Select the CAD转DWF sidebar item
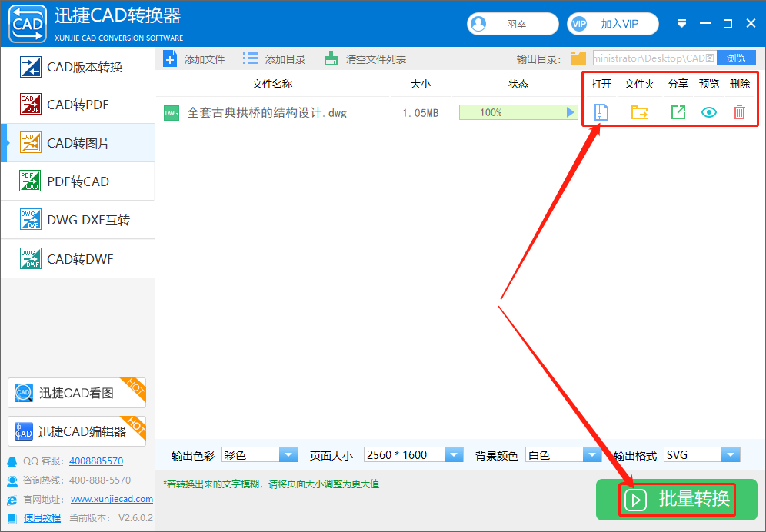Image resolution: width=766 pixels, height=532 pixels. point(78,258)
